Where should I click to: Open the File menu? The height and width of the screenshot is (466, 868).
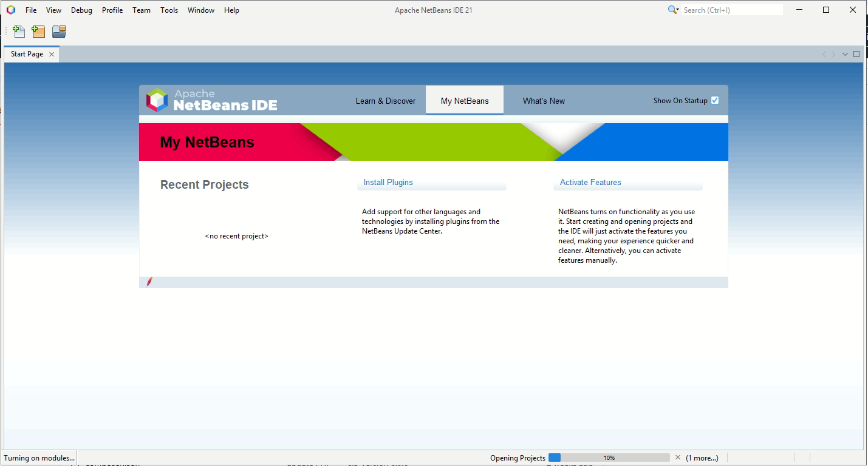(x=31, y=10)
